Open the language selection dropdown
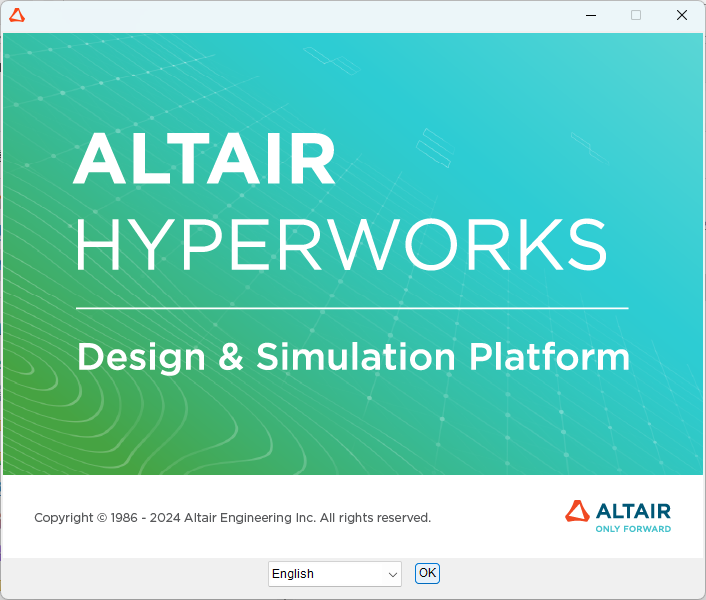 [334, 574]
